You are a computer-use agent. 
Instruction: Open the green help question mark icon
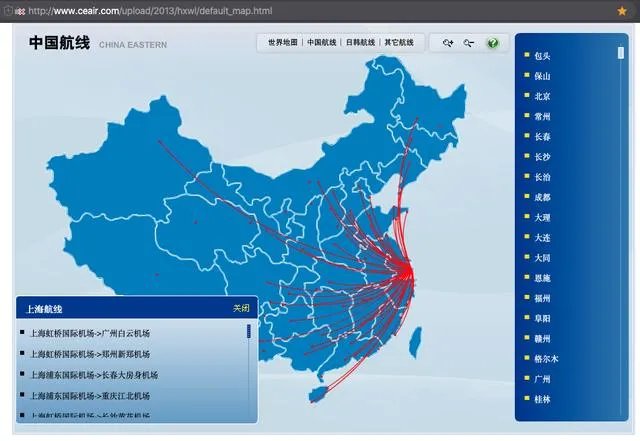(x=493, y=43)
